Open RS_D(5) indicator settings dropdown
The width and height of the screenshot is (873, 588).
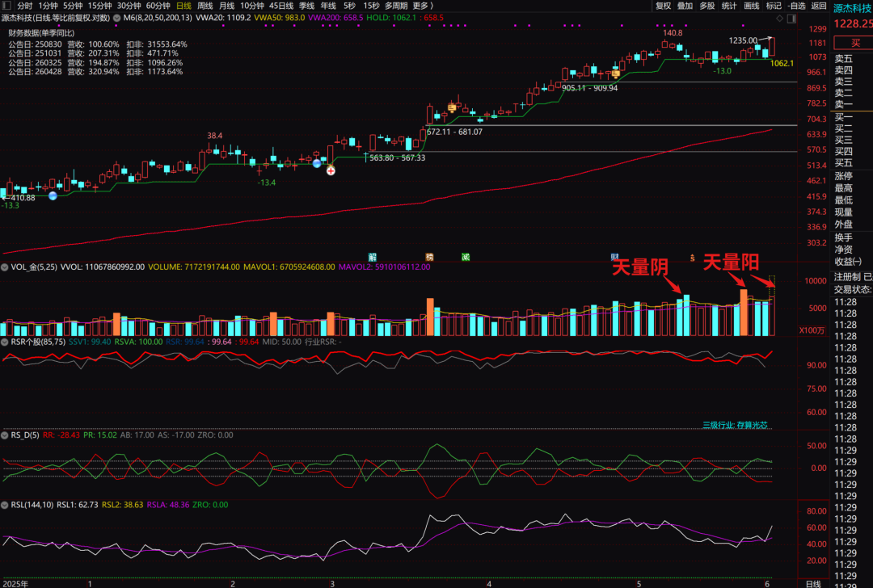point(5,435)
